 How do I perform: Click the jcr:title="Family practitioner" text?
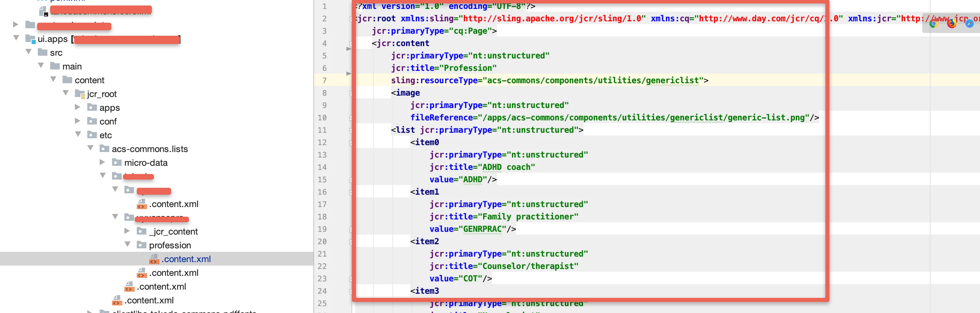tap(504, 216)
